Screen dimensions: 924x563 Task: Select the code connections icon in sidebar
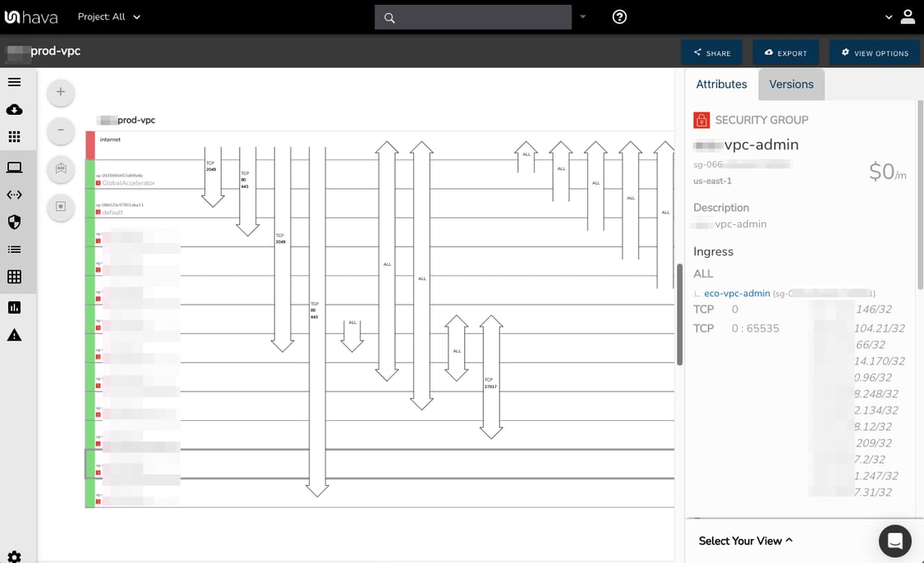coord(14,195)
